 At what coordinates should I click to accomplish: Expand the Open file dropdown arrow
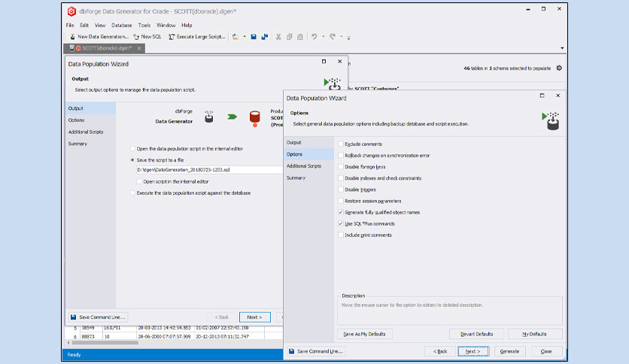coord(245,37)
